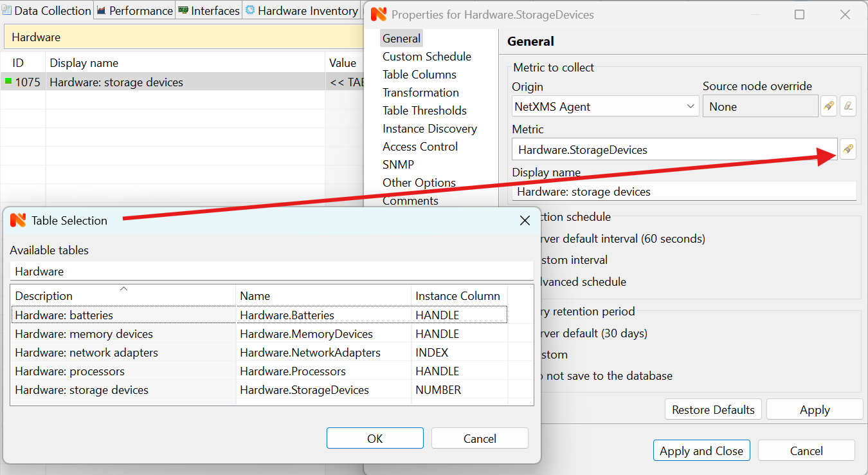868x475 pixels.
Task: Click the wand icon beside the Metric field
Action: pyautogui.click(x=847, y=149)
